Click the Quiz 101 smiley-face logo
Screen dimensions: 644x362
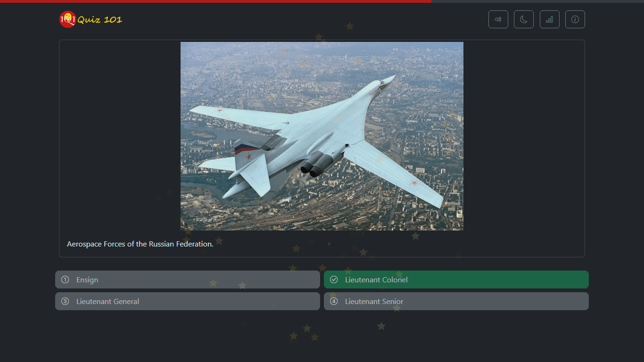[x=67, y=19]
